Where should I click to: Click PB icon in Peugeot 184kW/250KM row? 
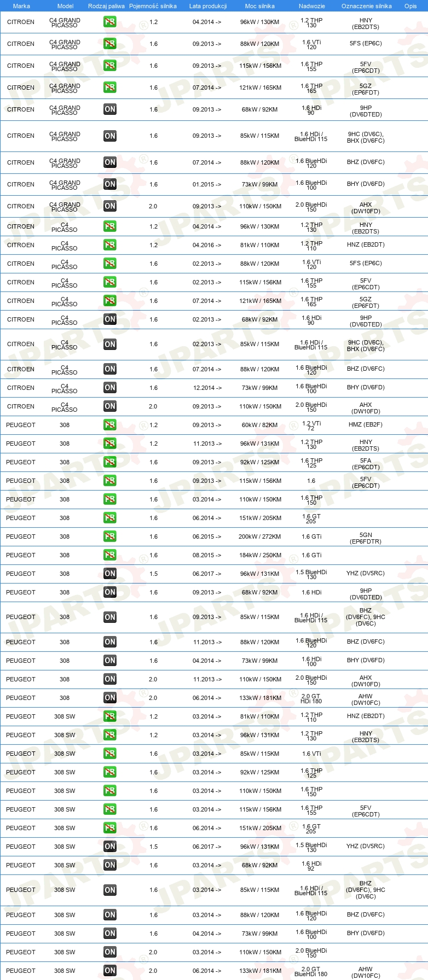[x=110, y=555]
